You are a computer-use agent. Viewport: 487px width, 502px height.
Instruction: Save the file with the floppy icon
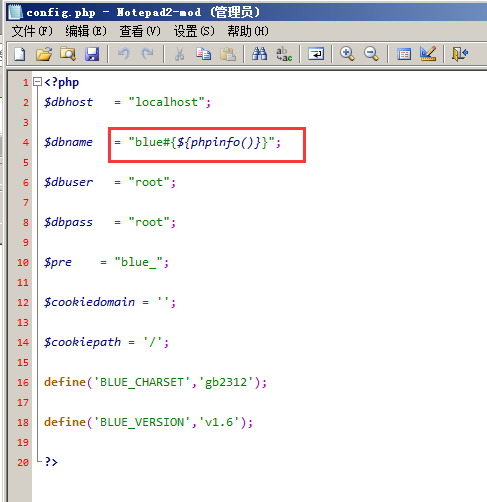tap(92, 54)
